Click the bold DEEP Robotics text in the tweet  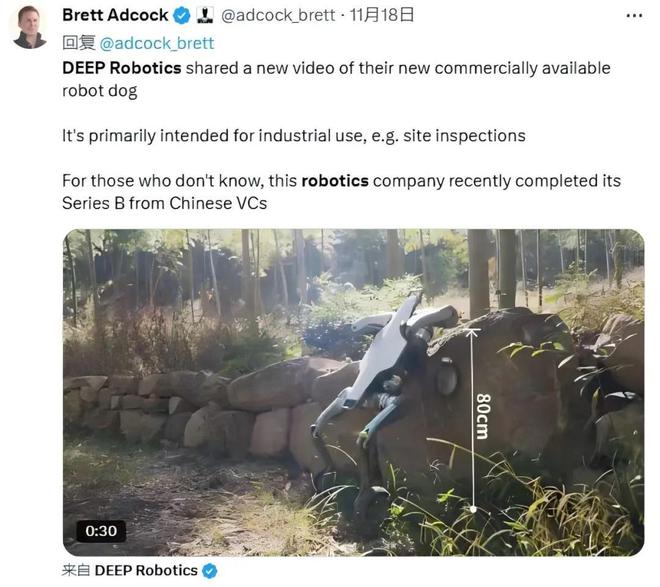(x=122, y=68)
